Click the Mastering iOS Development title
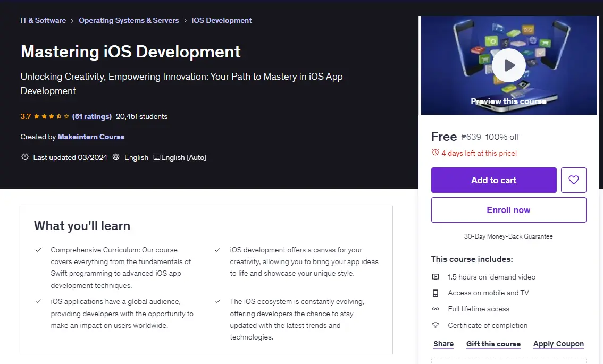 [131, 52]
